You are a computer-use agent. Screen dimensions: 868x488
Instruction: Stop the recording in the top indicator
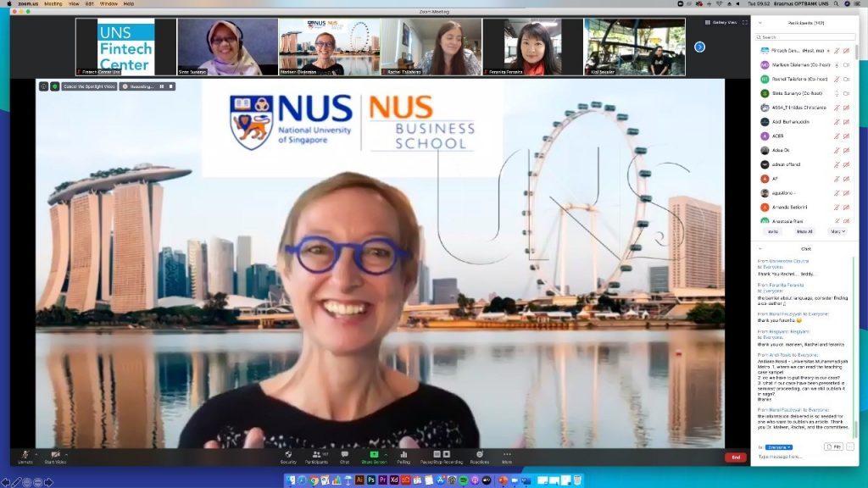coord(171,86)
